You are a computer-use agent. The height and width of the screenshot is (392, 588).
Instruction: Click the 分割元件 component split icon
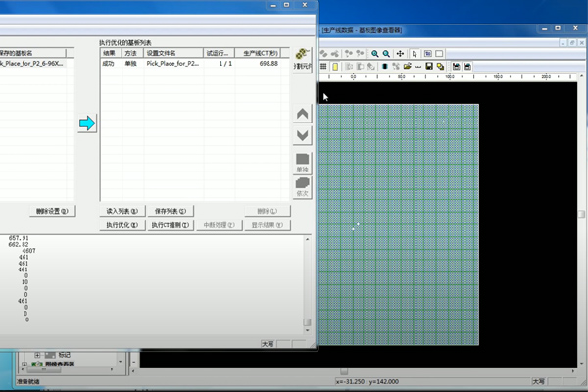coord(302,59)
